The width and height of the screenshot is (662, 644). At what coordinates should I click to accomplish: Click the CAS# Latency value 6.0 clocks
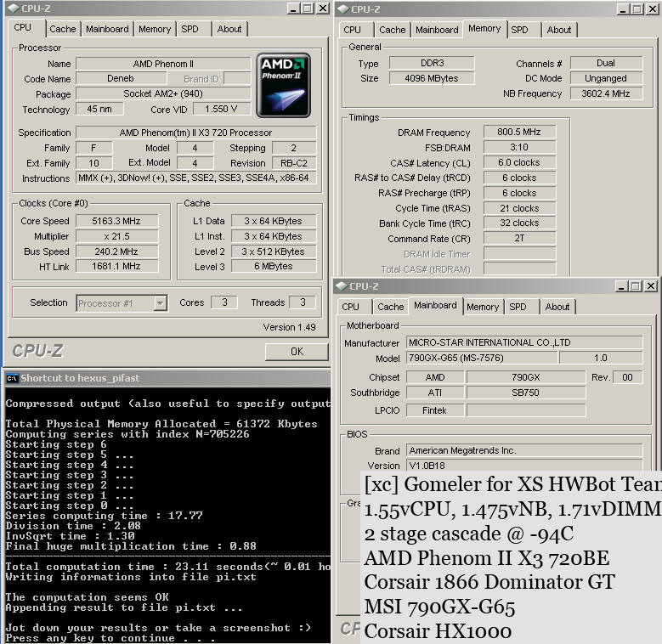tap(519, 162)
